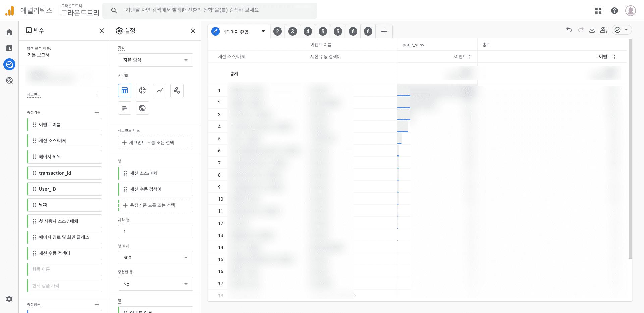644x313 pixels.
Task: Undo the last change
Action: coord(569,30)
